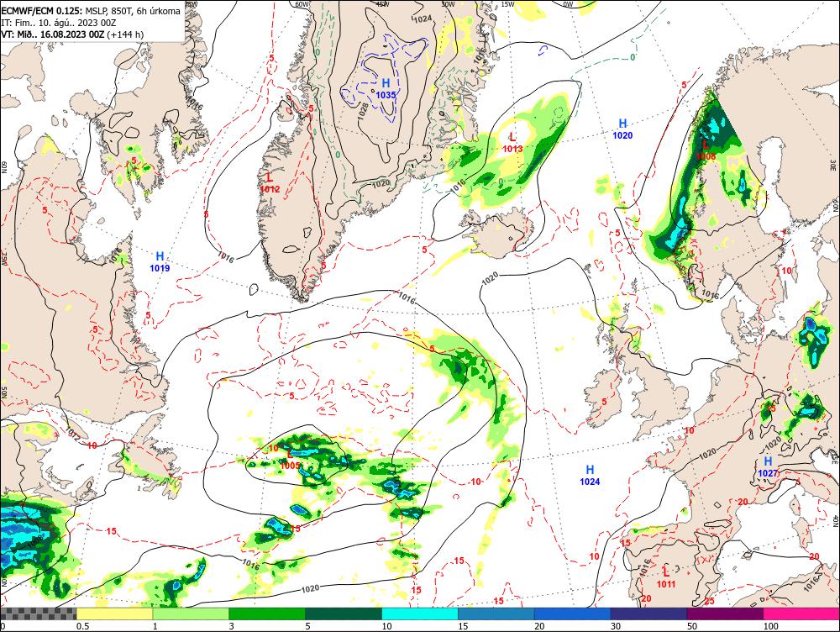Select the purple 50–100 legend swatch
Screen dimensions: 840x632
[x=725, y=614]
